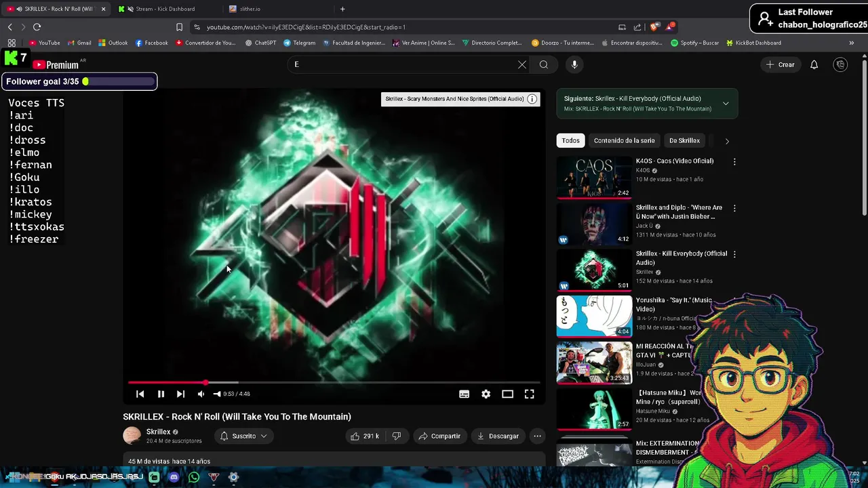Open the Kill Everybody video thumbnail
This screenshot has width=868, height=488.
pyautogui.click(x=594, y=270)
